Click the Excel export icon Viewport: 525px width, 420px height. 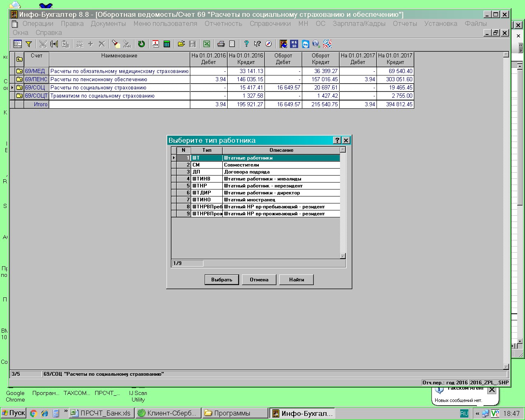point(207,44)
